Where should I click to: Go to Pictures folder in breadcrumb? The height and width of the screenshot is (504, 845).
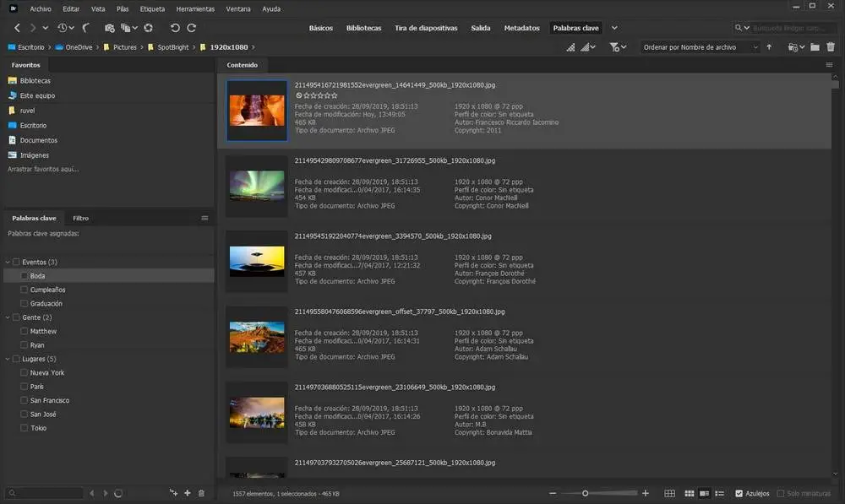pyautogui.click(x=124, y=47)
